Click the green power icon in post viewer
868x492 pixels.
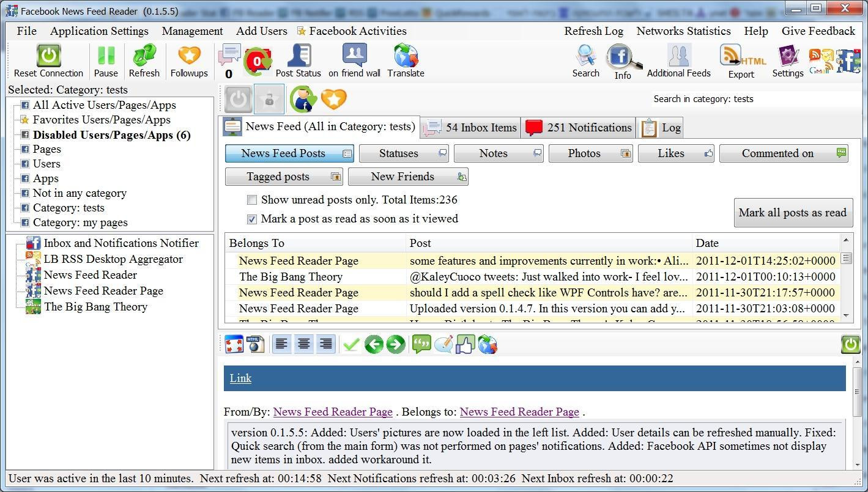point(851,344)
